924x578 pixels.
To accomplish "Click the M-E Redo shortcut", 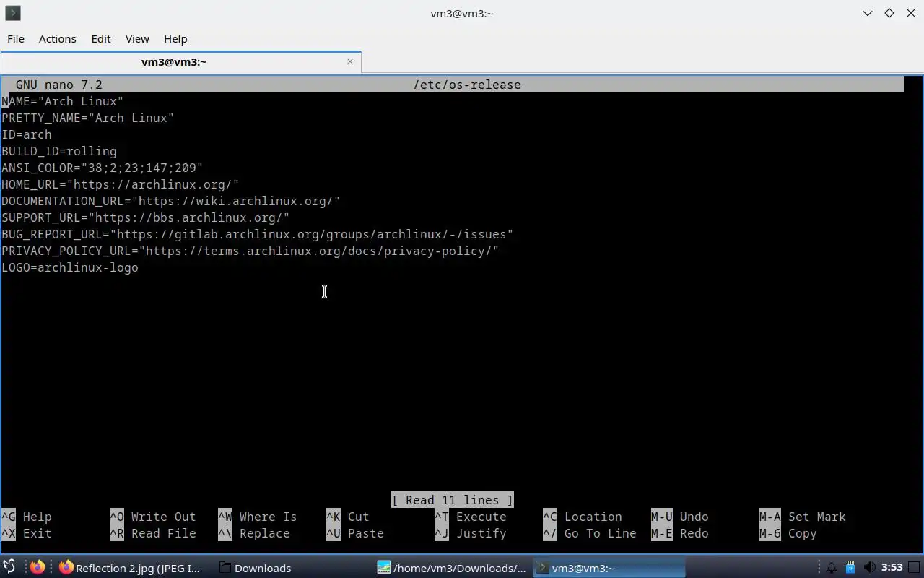I will point(680,533).
